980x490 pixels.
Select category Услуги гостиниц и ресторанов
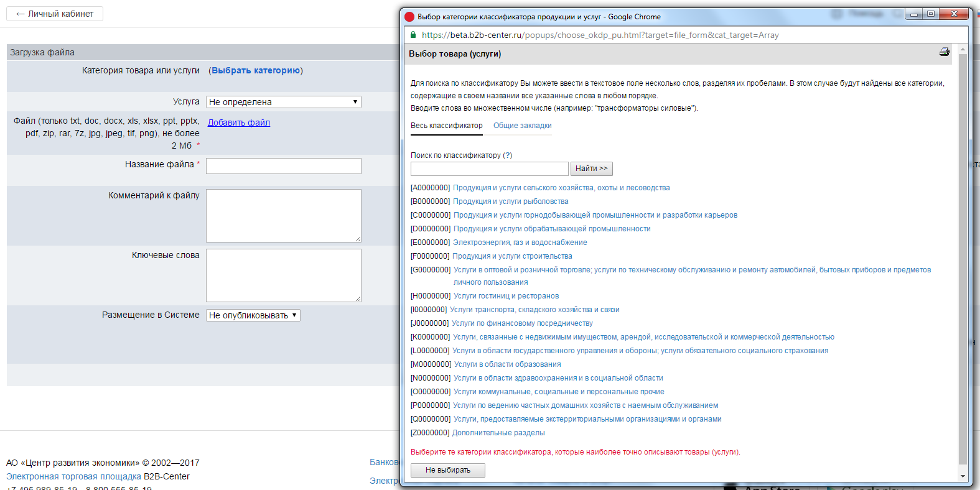coord(506,296)
